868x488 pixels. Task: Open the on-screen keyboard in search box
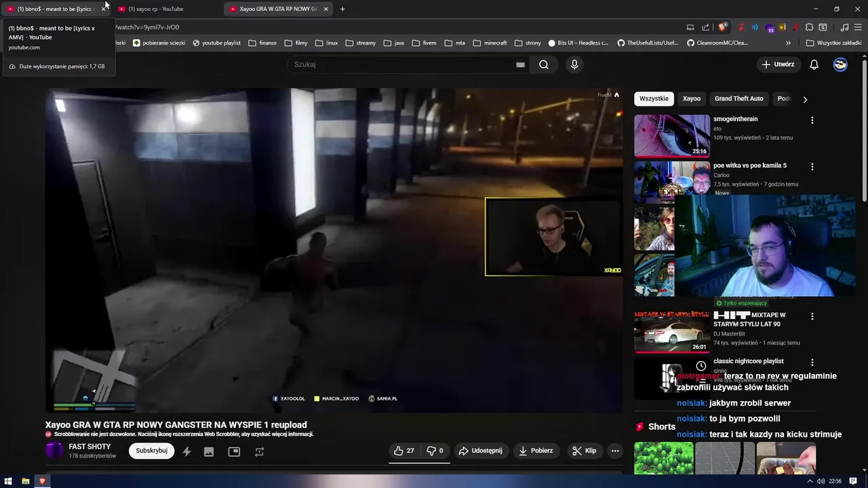[x=520, y=64]
